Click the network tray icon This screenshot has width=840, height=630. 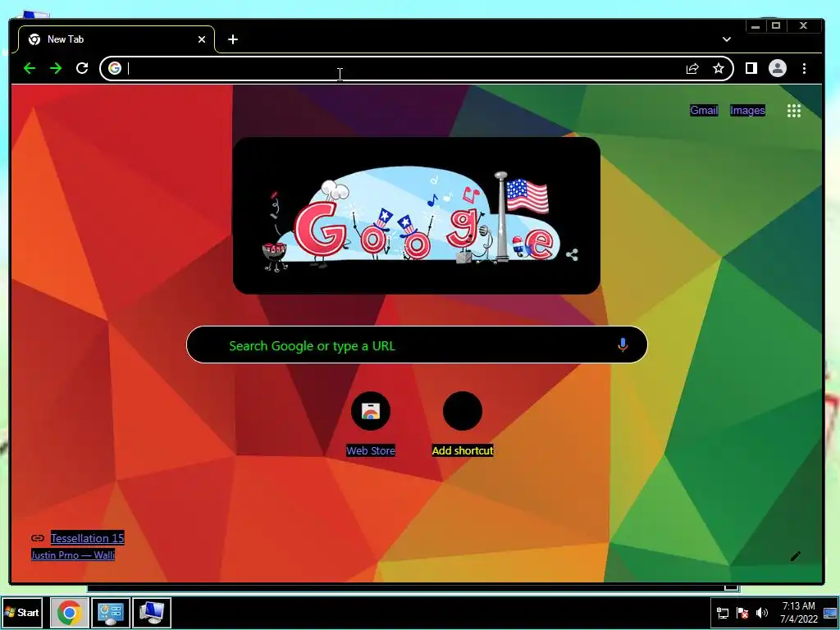click(722, 613)
